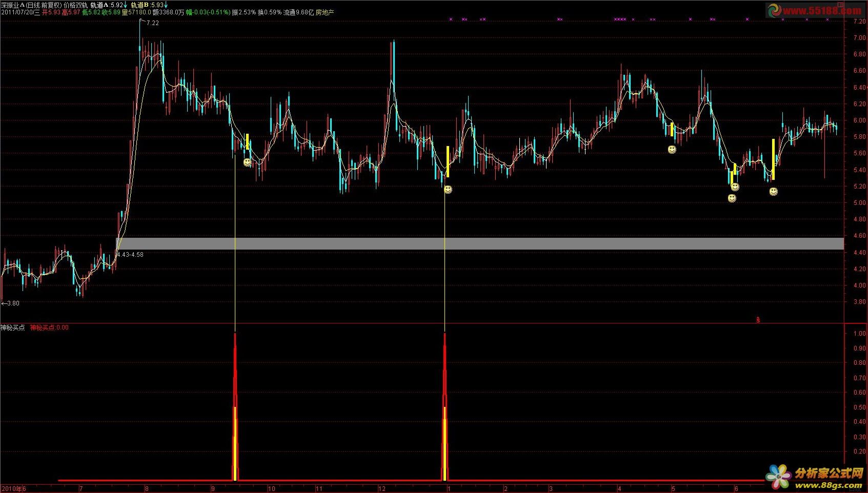
Task: Click the 2010年6 label on the time axis
Action: (x=13, y=489)
